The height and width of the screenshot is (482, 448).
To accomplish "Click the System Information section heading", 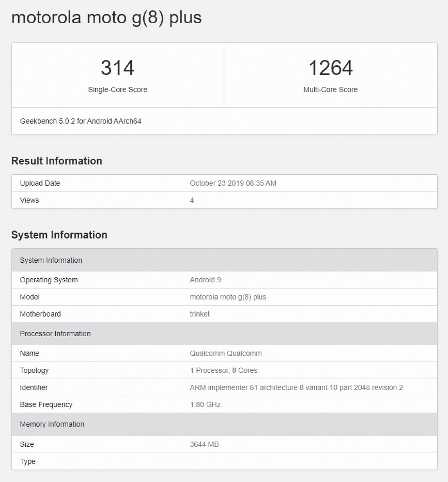I will click(x=59, y=235).
